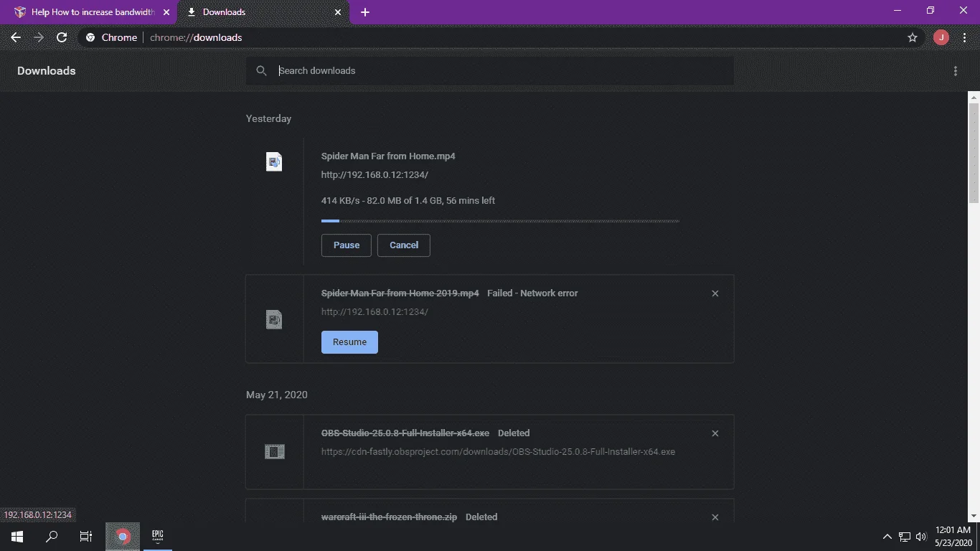
Task: Click the download progress bar
Action: pyautogui.click(x=500, y=221)
